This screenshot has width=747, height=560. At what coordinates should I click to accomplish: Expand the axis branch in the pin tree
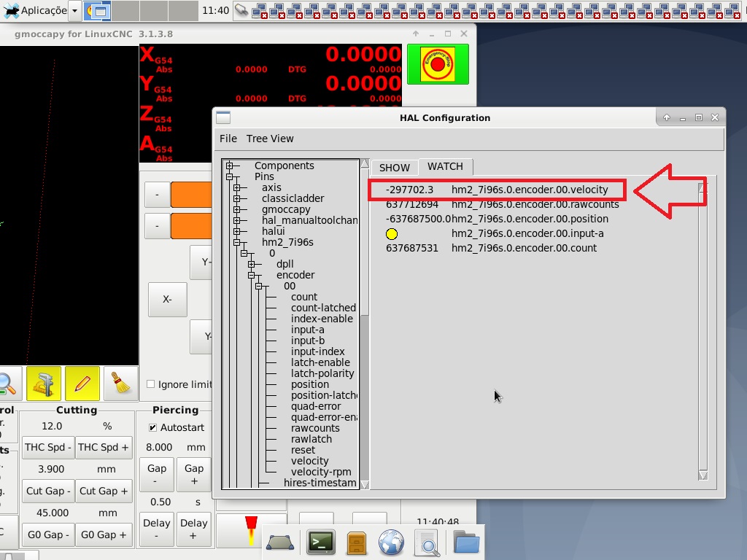click(235, 187)
